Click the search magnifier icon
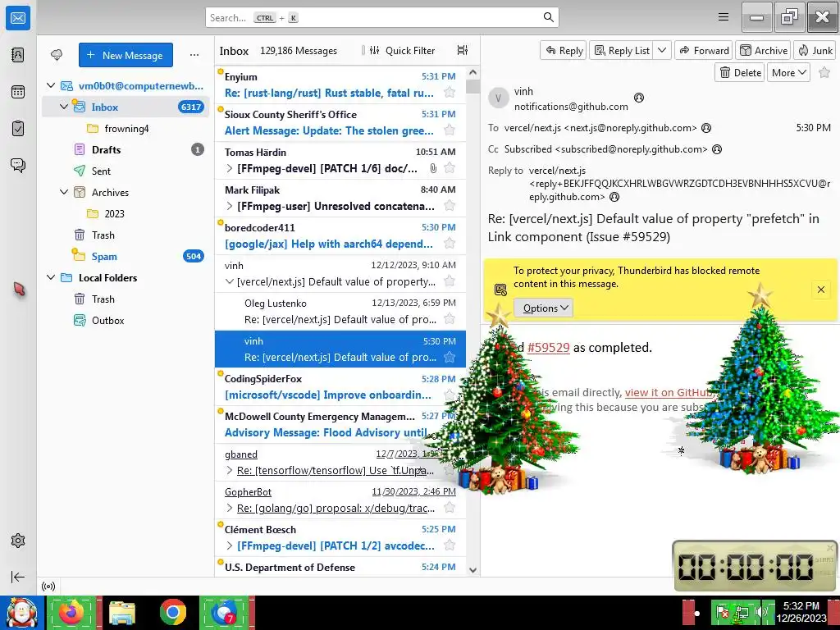840x630 pixels. [549, 17]
